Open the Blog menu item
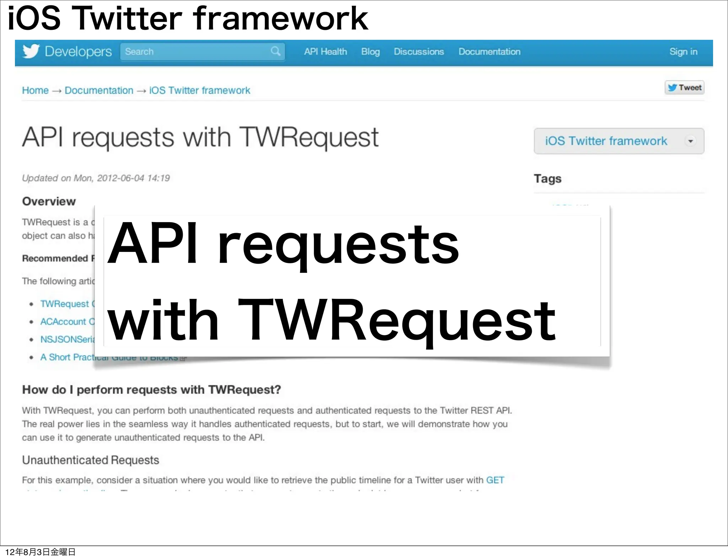728x560 pixels. 370,52
